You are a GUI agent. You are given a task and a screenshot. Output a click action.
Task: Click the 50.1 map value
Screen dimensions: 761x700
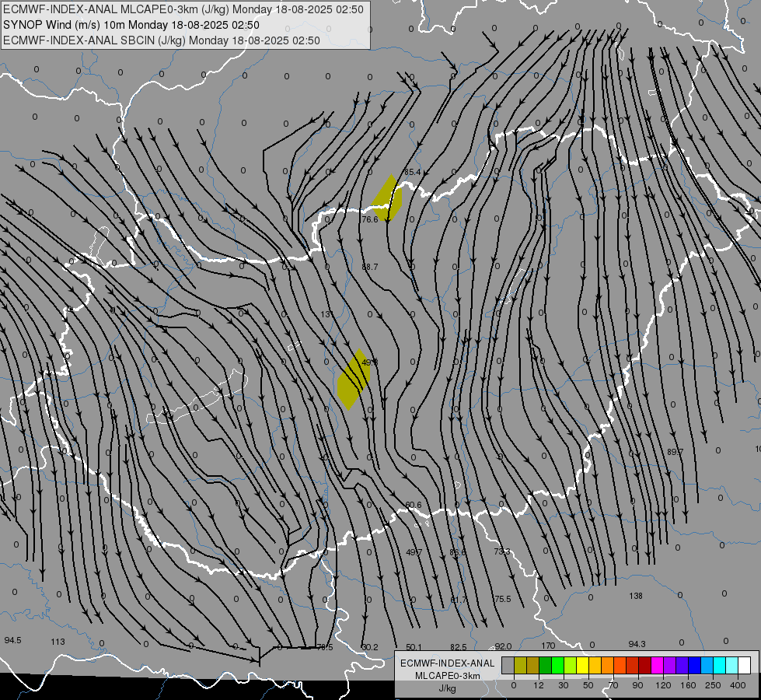click(x=414, y=647)
